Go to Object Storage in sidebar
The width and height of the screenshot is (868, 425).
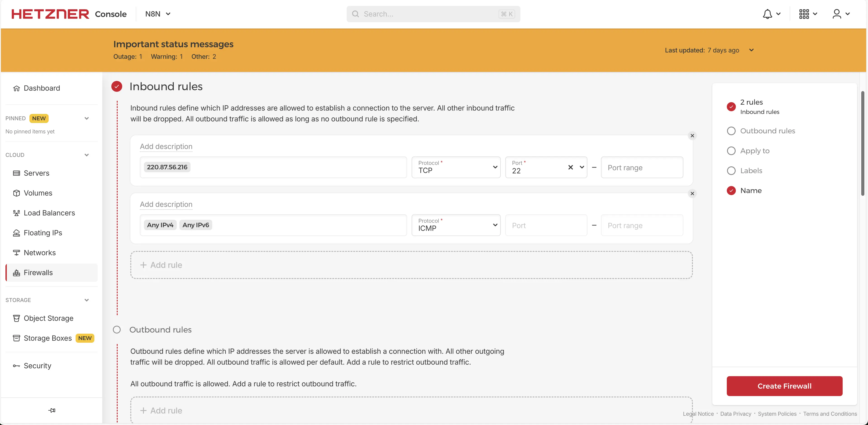coord(48,318)
